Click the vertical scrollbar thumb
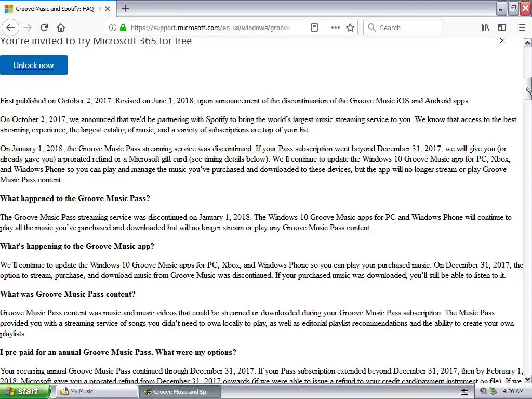The height and width of the screenshot is (399, 532). coord(528,88)
